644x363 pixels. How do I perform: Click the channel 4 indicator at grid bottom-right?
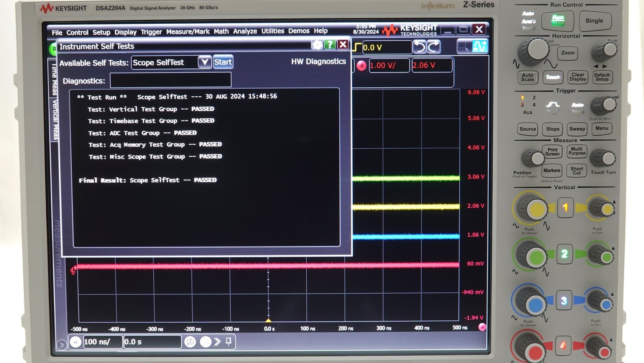coord(482,327)
